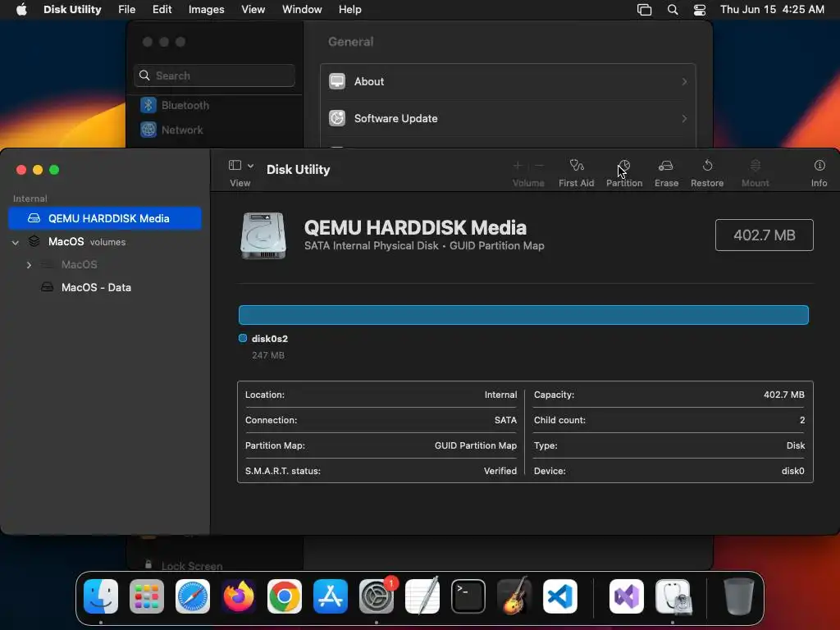Open Spotlight search icon
The image size is (840, 630).
[x=673, y=10]
